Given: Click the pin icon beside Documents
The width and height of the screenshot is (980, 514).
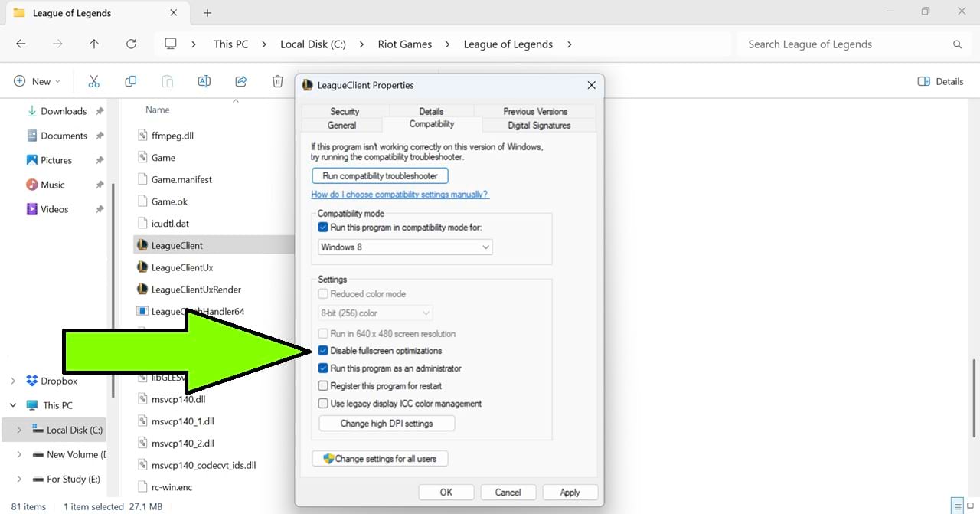Looking at the screenshot, I should click(x=100, y=136).
